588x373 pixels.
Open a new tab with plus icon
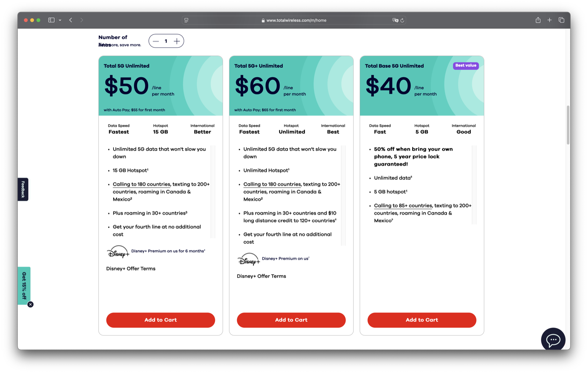point(549,20)
